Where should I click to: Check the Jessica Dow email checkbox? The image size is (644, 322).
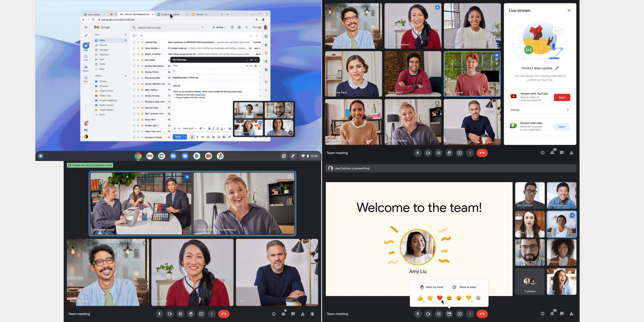coord(134,42)
